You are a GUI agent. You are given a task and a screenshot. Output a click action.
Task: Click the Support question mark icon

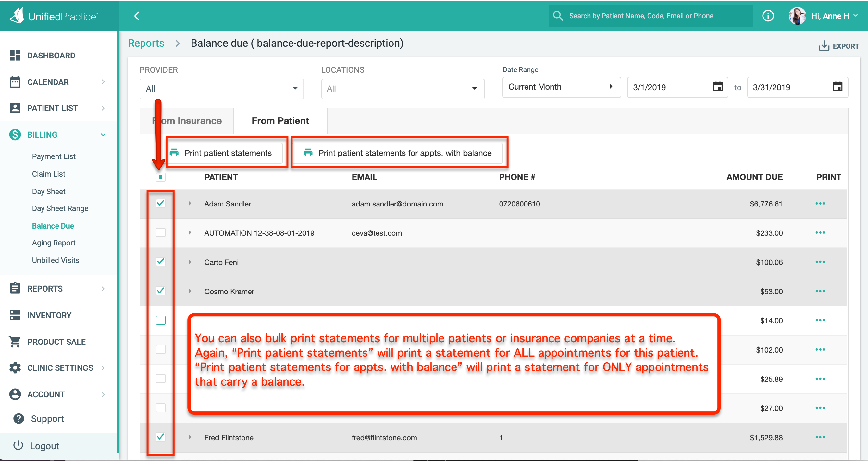19,418
